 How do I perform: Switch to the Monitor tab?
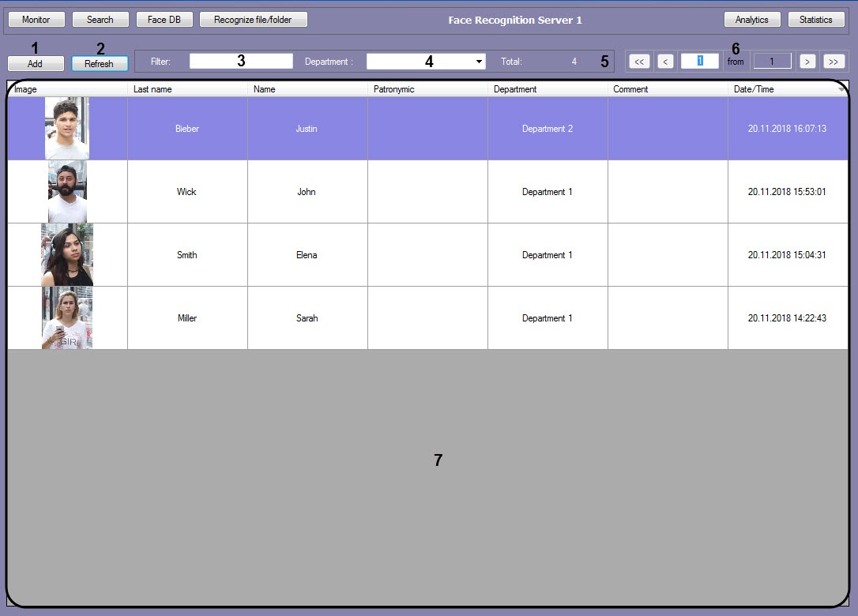click(36, 20)
